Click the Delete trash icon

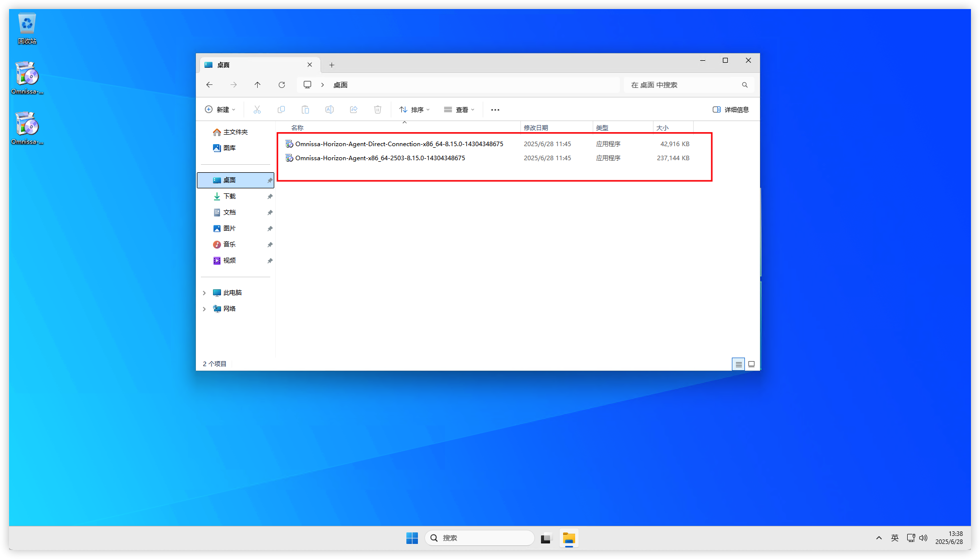click(378, 109)
